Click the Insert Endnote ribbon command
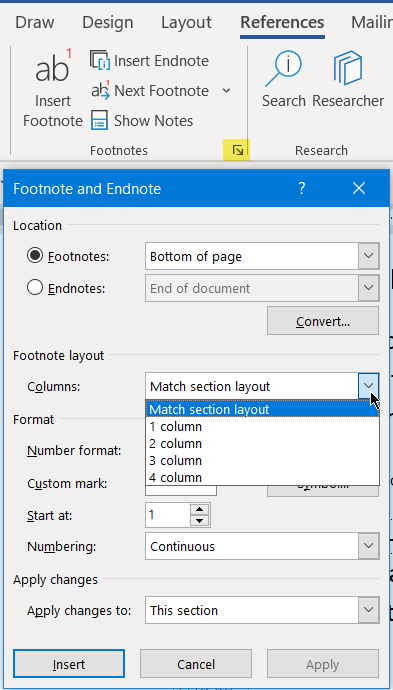Screen dimensions: 393x690 click(x=149, y=61)
